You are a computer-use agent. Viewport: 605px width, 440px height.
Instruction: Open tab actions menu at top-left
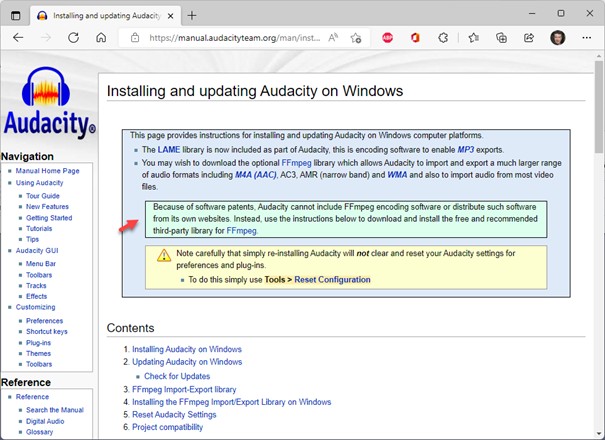click(15, 14)
